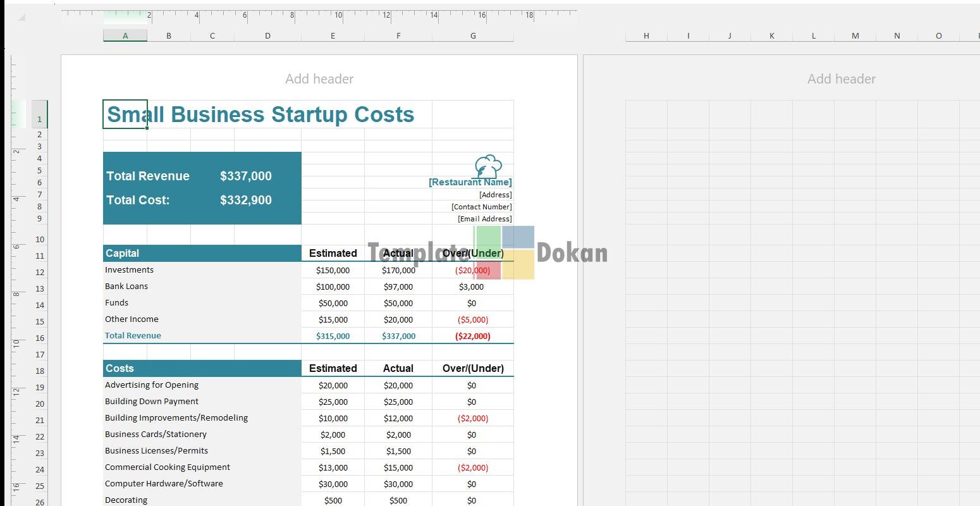This screenshot has width=980, height=506.
Task: Click the Select All corner triangle
Action: [21, 17]
